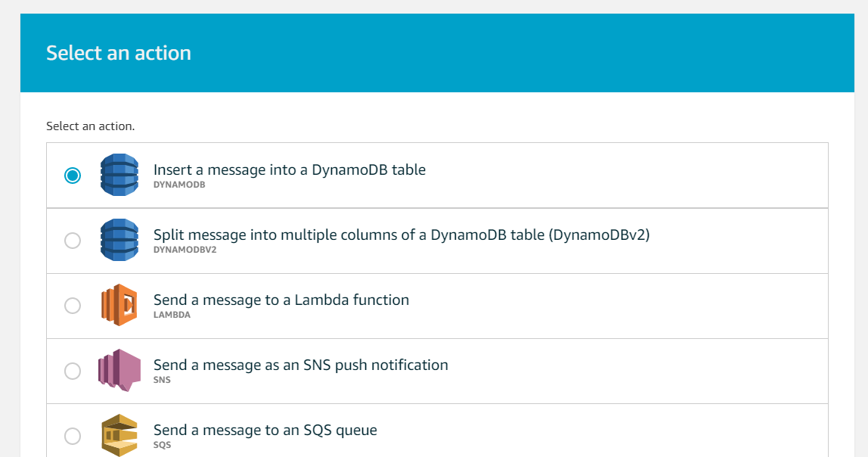Choose the DynamoDBv2 split message radio button
Image resolution: width=868 pixels, height=457 pixels.
(73, 241)
